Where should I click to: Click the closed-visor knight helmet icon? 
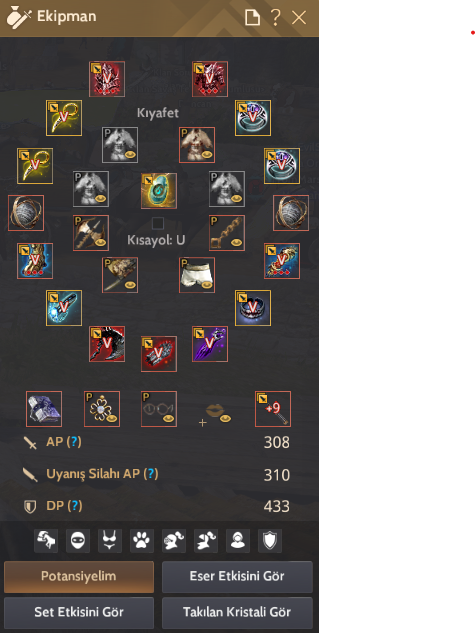point(174,540)
